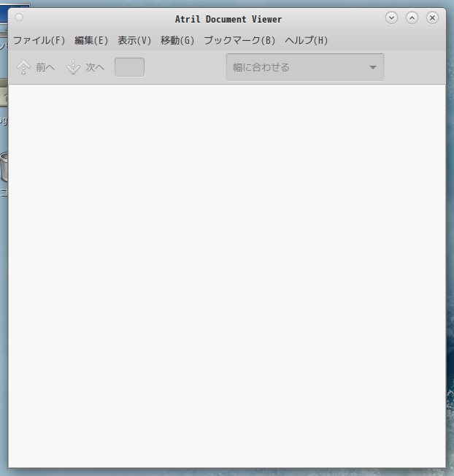Minimize the Atril Document Viewer window
Viewport: 454px width, 476px height.
pyautogui.click(x=391, y=18)
